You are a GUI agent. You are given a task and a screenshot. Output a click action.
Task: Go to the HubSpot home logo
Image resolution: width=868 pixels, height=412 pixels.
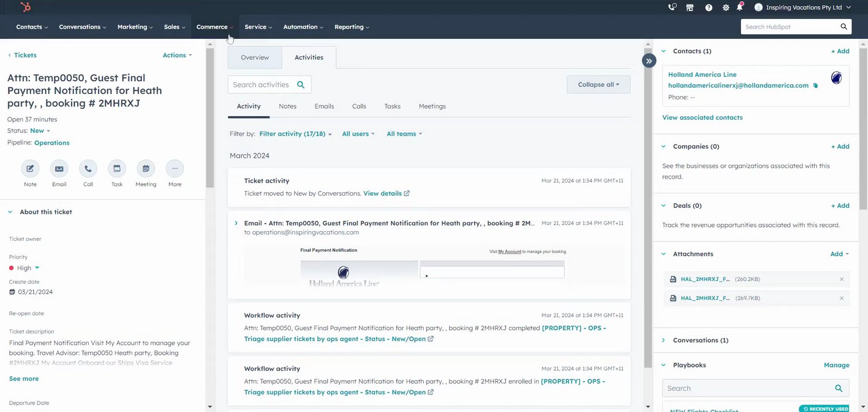coord(25,7)
